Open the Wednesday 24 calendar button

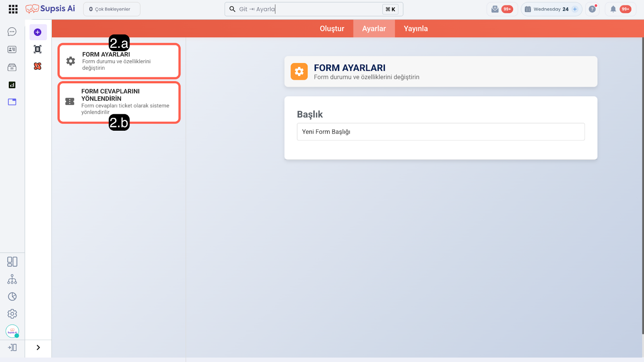[x=551, y=9]
